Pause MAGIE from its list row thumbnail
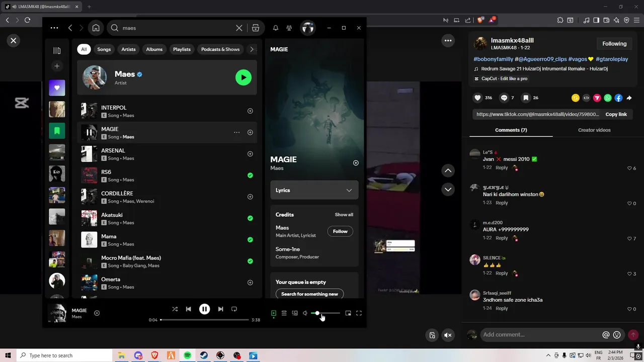 (89, 133)
